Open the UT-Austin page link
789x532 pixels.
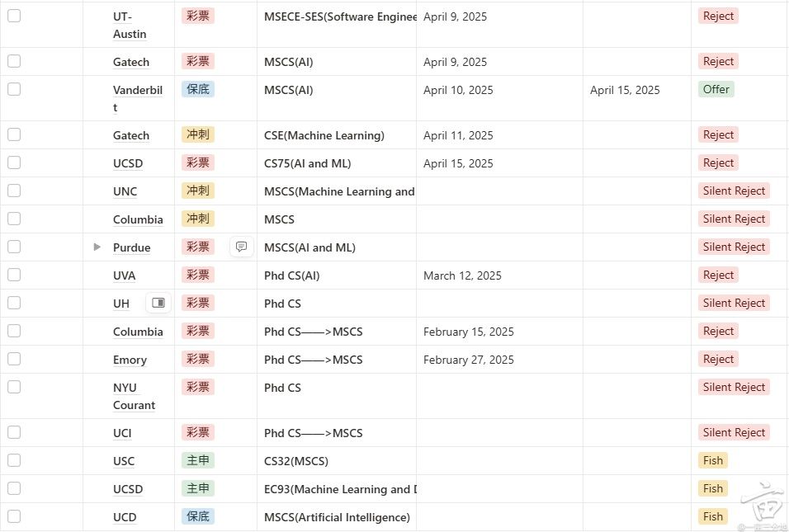click(x=130, y=25)
